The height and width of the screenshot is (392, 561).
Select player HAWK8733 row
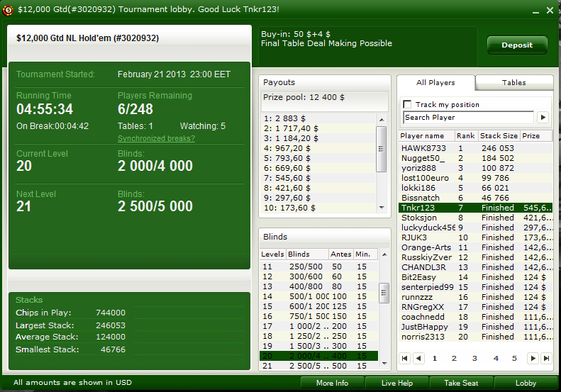point(476,148)
